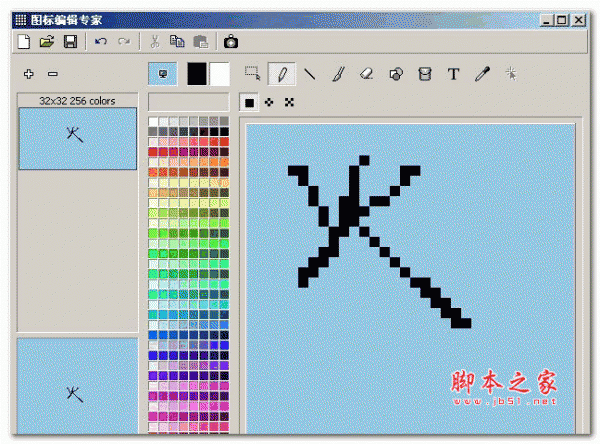Minimize the icon editor window
This screenshot has height=444, width=600.
[546, 20]
